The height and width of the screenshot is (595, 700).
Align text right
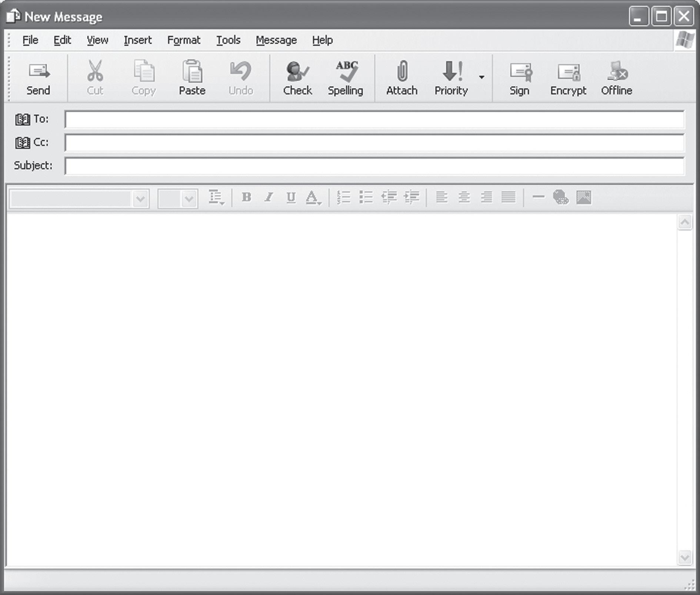click(x=486, y=197)
